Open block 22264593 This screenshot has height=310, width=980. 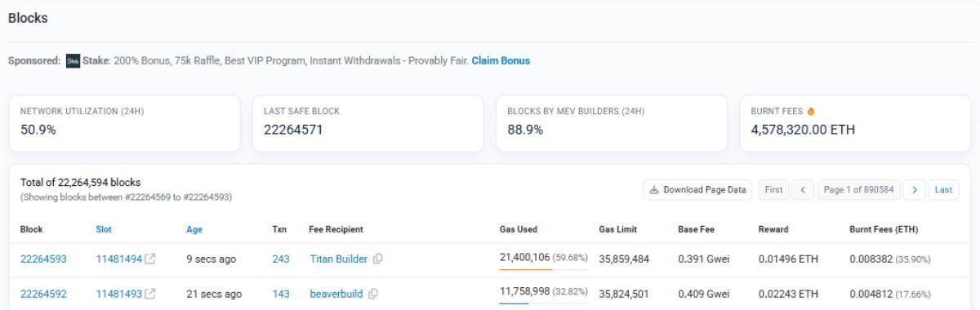43,259
